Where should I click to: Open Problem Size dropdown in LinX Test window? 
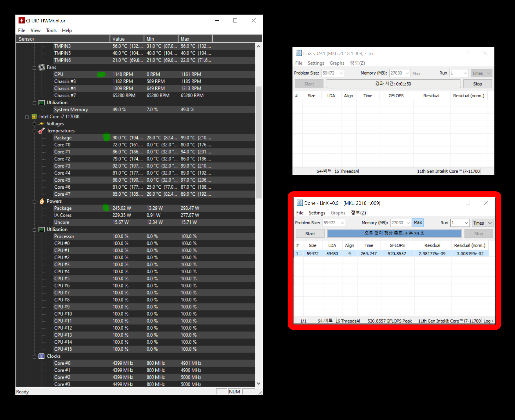coord(341,73)
